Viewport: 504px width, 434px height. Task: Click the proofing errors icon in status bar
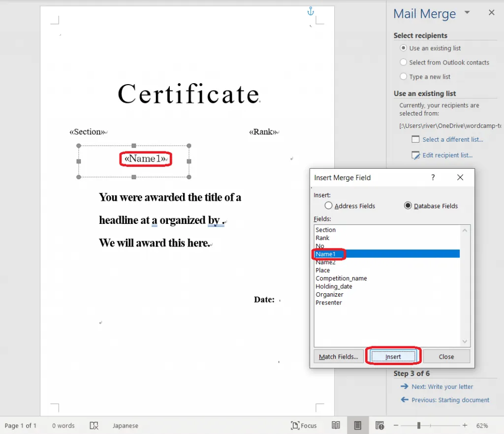[x=94, y=426]
